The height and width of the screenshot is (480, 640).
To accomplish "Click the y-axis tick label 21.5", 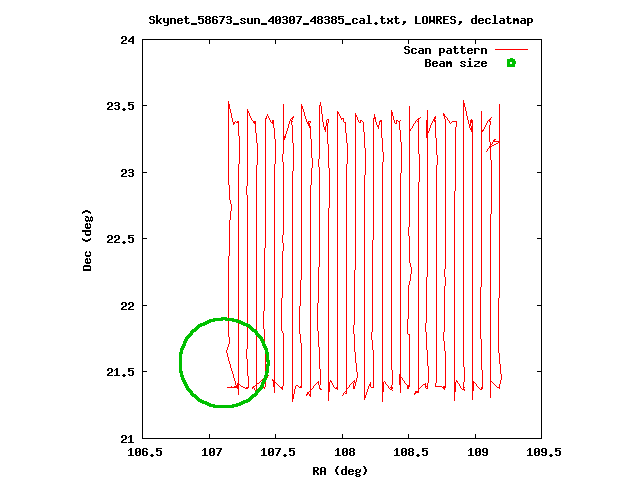I will [120, 372].
